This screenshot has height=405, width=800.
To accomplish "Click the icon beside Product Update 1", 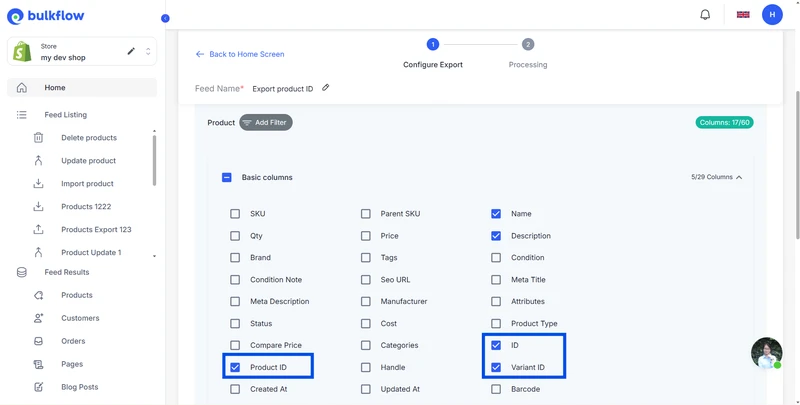I will click(38, 252).
